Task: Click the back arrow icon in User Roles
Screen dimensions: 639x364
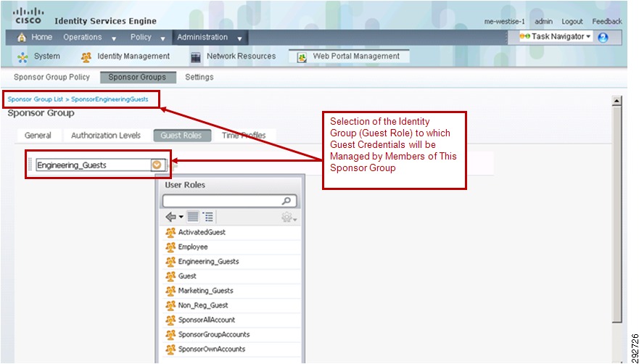Action: (170, 218)
